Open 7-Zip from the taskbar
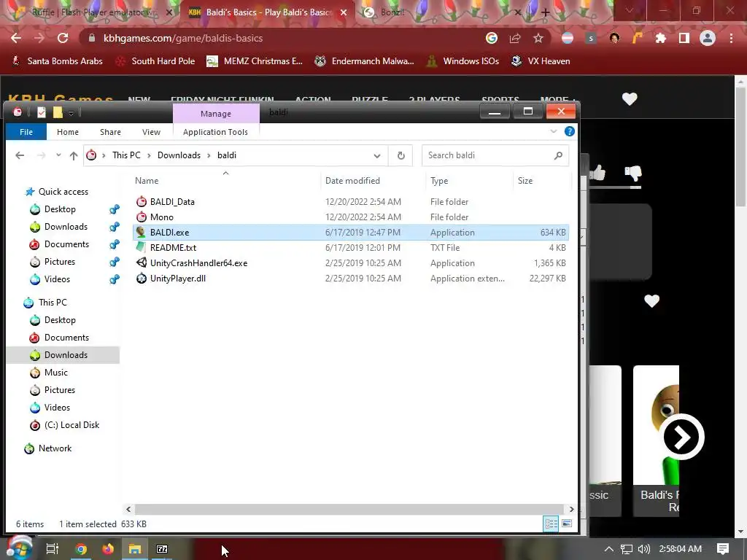The width and height of the screenshot is (747, 560). tap(162, 549)
